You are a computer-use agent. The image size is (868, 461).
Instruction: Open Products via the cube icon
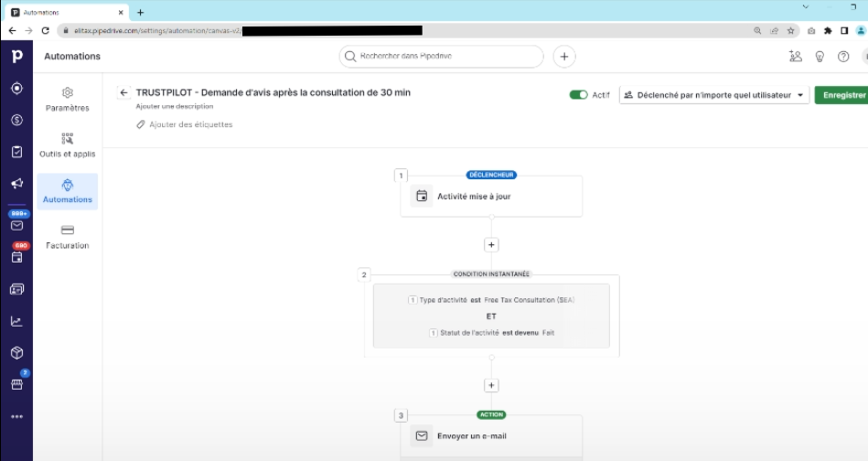(16, 352)
